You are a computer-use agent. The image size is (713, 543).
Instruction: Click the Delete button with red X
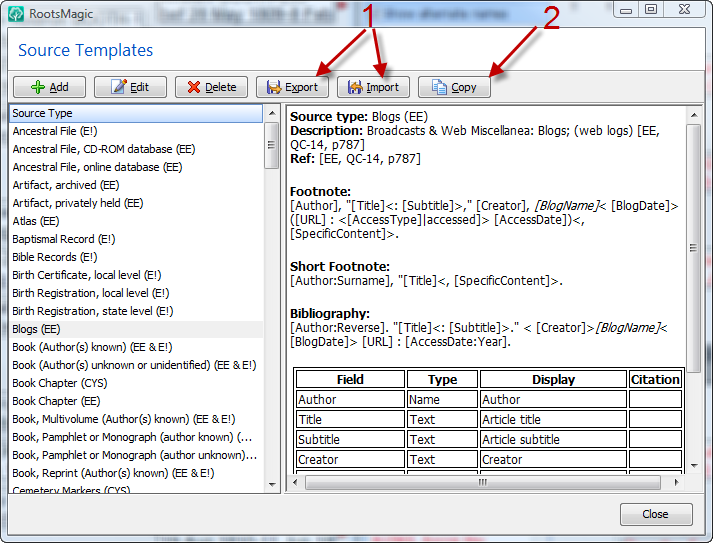pyautogui.click(x=211, y=87)
